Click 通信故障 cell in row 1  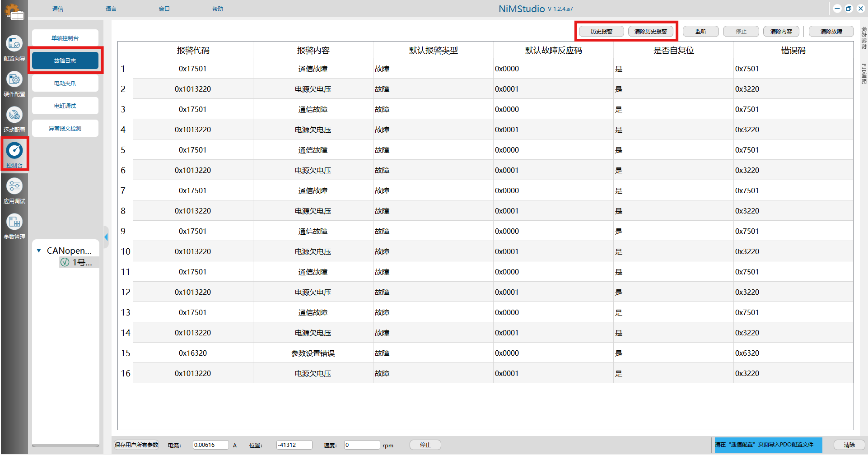(x=313, y=69)
